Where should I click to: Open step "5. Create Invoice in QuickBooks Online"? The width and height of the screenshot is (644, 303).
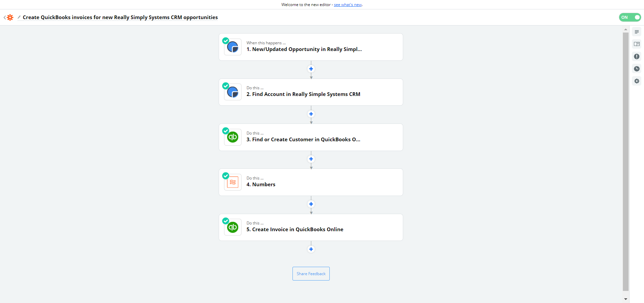(x=311, y=227)
